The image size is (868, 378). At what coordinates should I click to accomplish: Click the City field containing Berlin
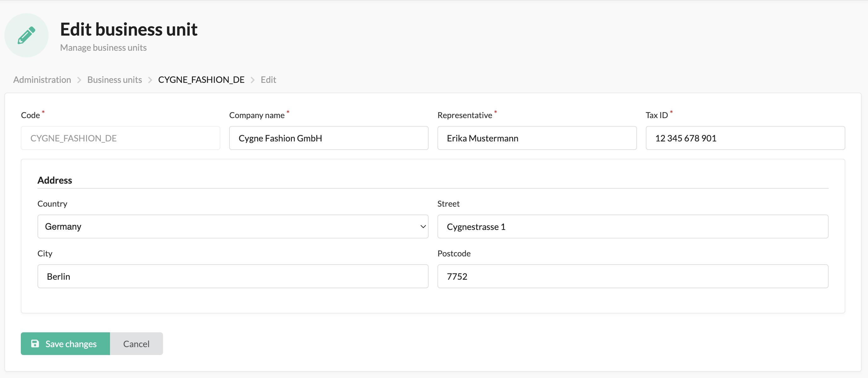coord(233,276)
